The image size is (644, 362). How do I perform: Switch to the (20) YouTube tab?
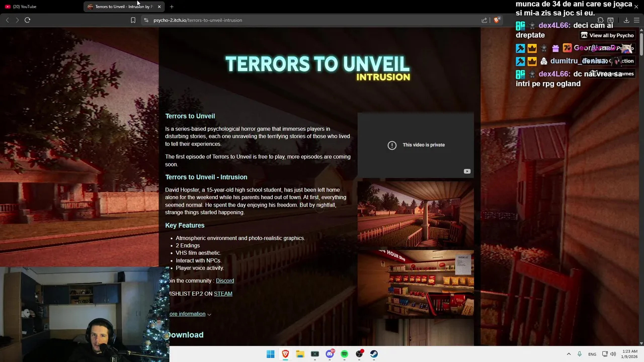41,7
